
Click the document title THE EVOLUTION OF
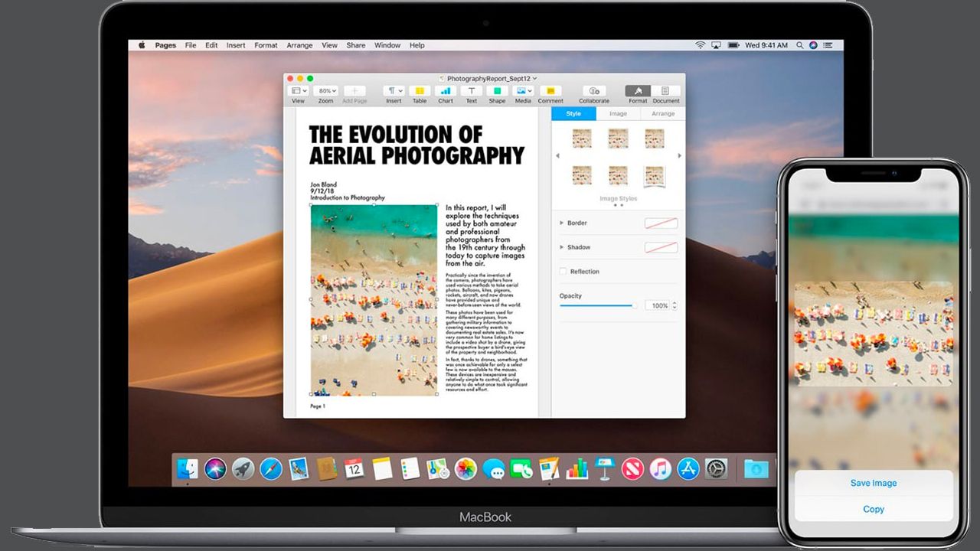pos(396,135)
